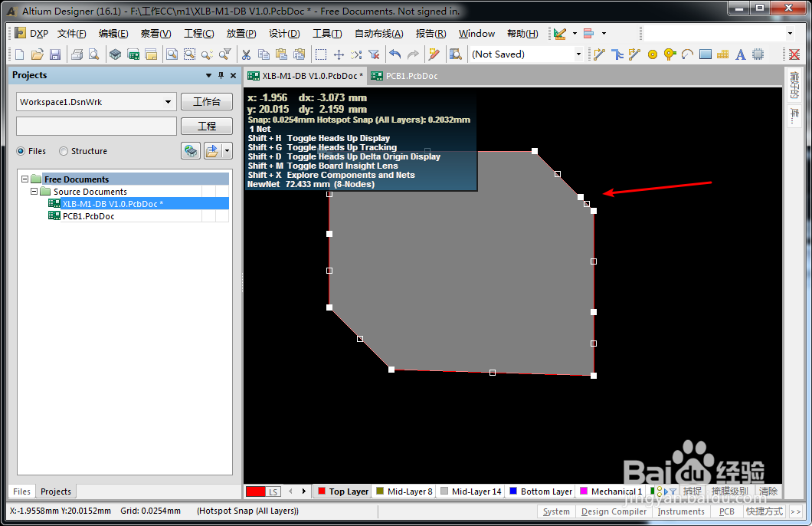
Task: Collapse the Source Documents folder
Action: [x=34, y=191]
